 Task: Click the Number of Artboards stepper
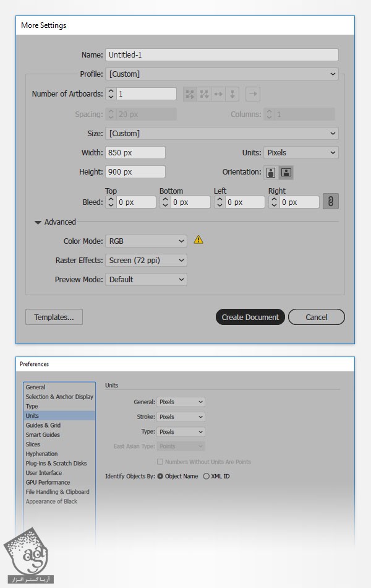click(x=111, y=94)
